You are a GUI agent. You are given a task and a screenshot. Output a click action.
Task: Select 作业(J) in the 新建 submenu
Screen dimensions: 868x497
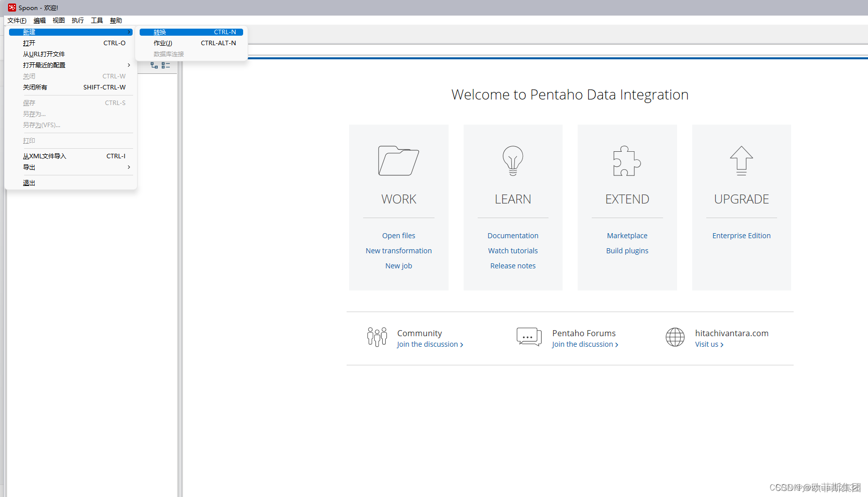point(191,43)
